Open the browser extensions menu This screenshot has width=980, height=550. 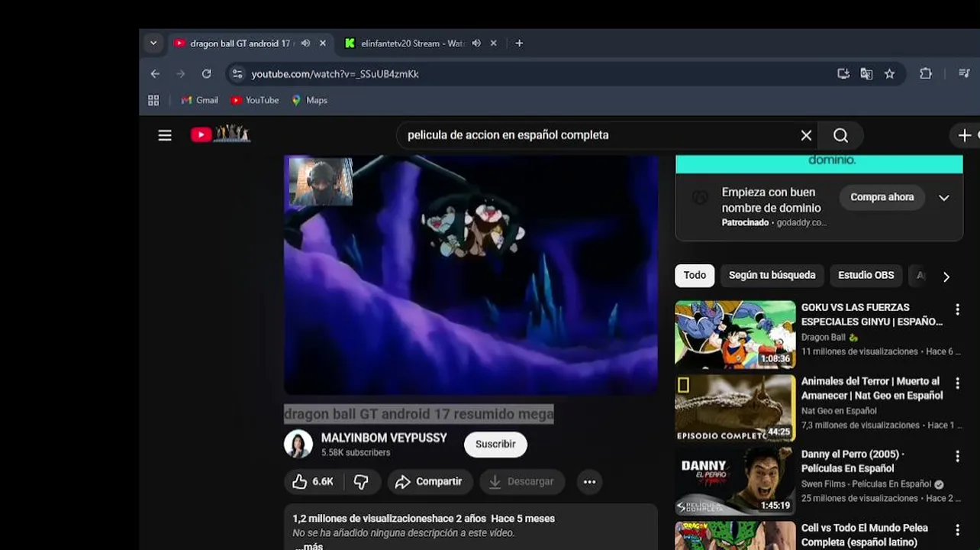[926, 74]
